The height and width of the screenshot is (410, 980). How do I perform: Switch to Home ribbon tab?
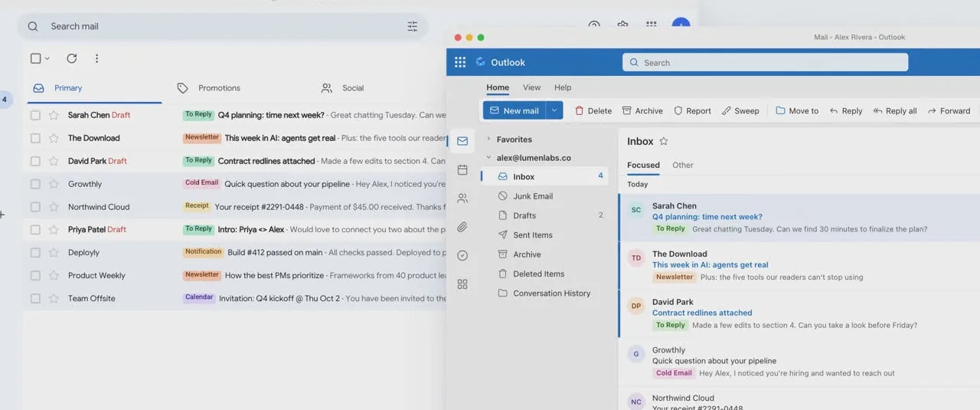[498, 87]
